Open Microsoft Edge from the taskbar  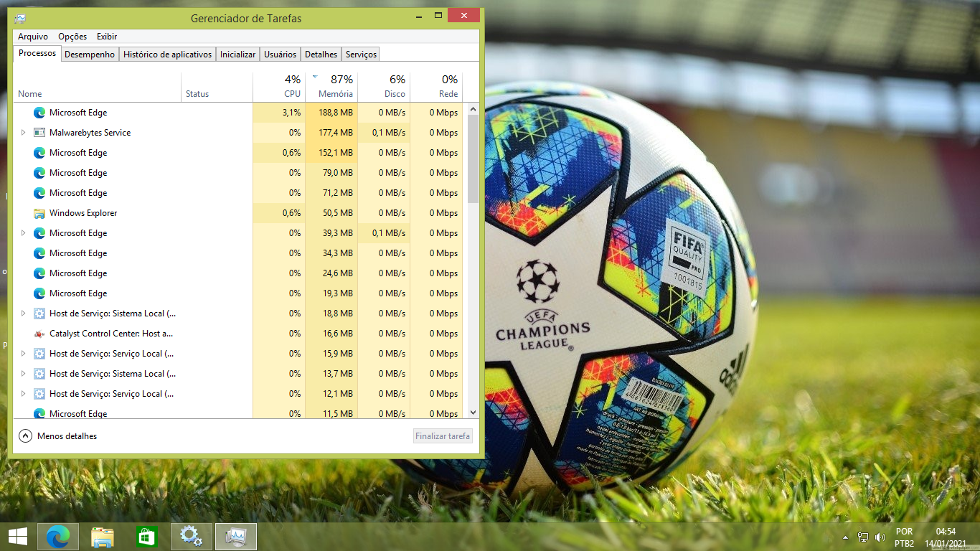pos(58,537)
